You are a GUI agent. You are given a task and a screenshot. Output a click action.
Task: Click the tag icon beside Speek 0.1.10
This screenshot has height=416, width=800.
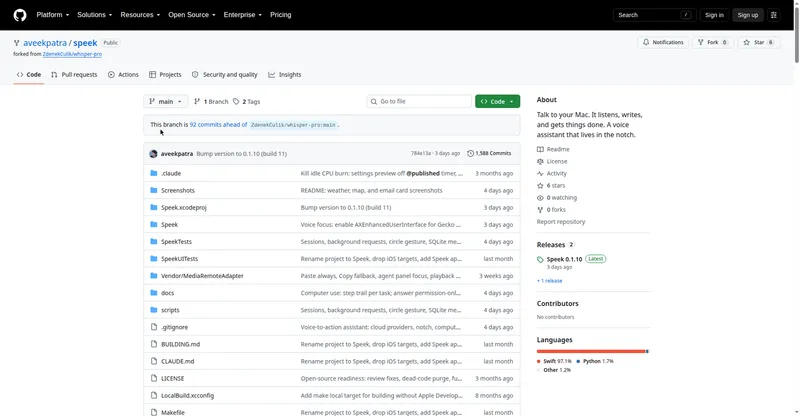(x=540, y=259)
